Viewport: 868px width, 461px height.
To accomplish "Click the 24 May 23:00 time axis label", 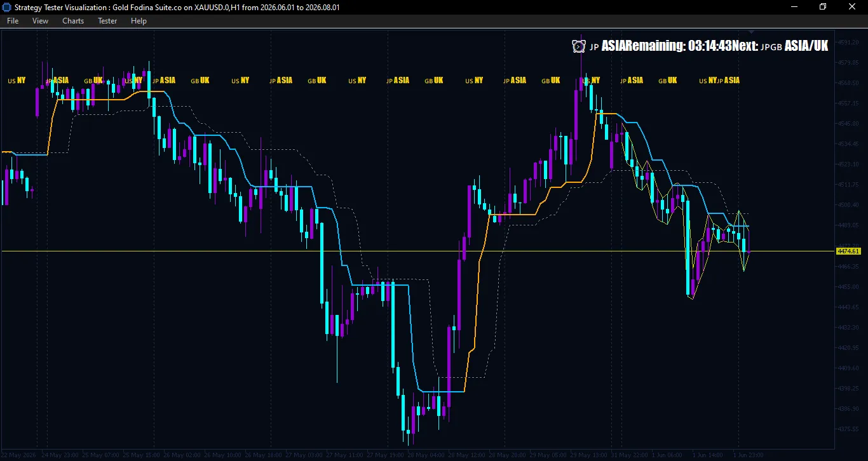I will click(60, 455).
